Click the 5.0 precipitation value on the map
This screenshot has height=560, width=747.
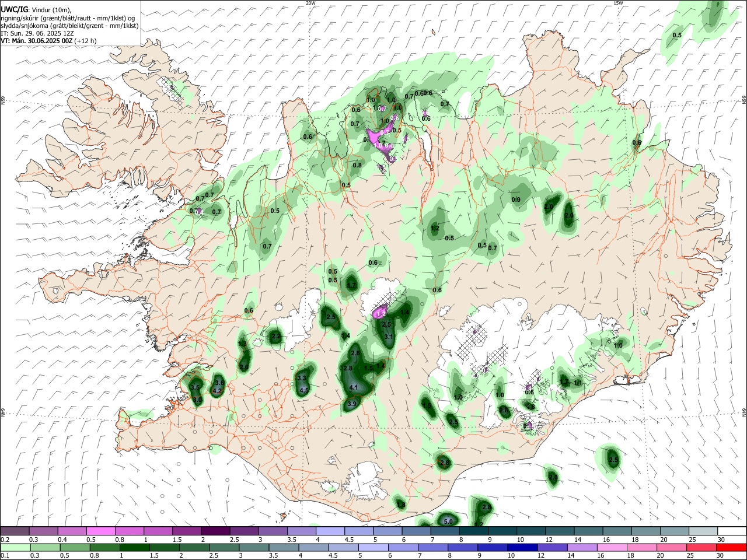[448, 521]
